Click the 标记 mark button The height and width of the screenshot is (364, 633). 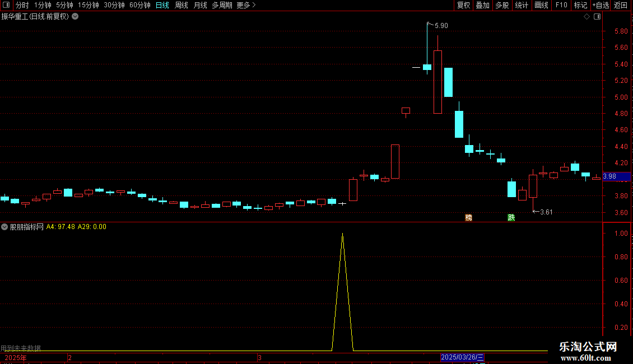click(x=580, y=5)
